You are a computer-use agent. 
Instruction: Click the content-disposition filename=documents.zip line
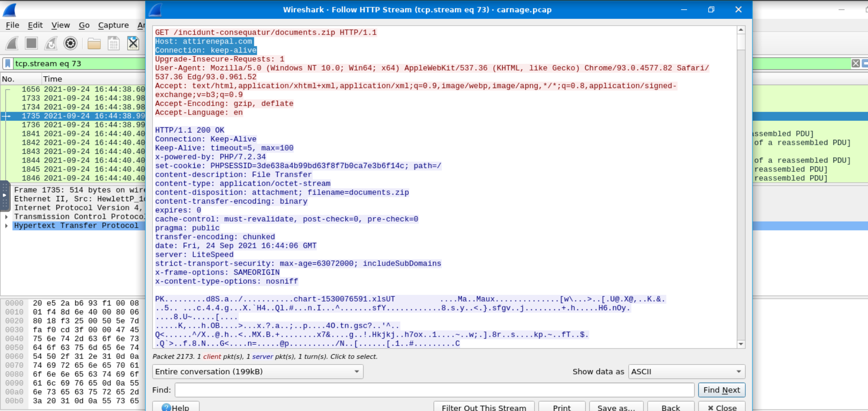[282, 193]
